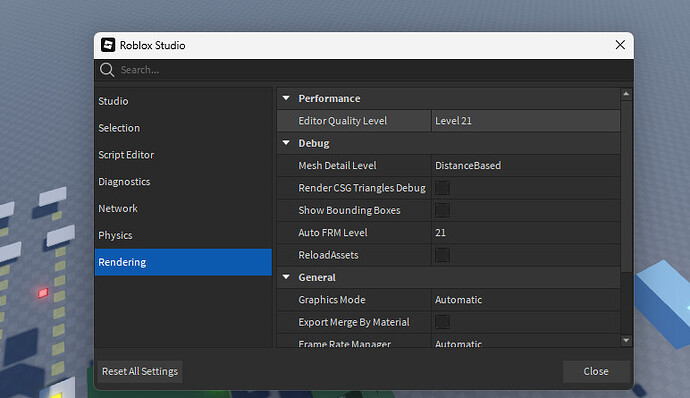690x398 pixels.
Task: Open the Selection settings category
Action: 183,128
